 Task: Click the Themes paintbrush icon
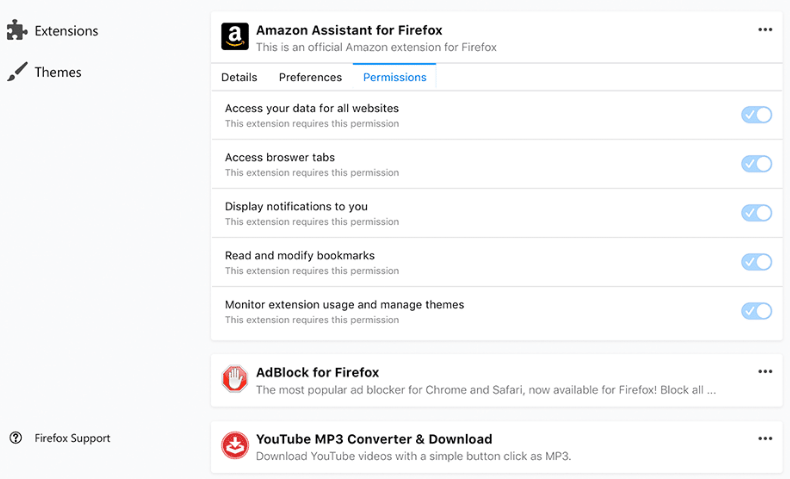click(17, 72)
